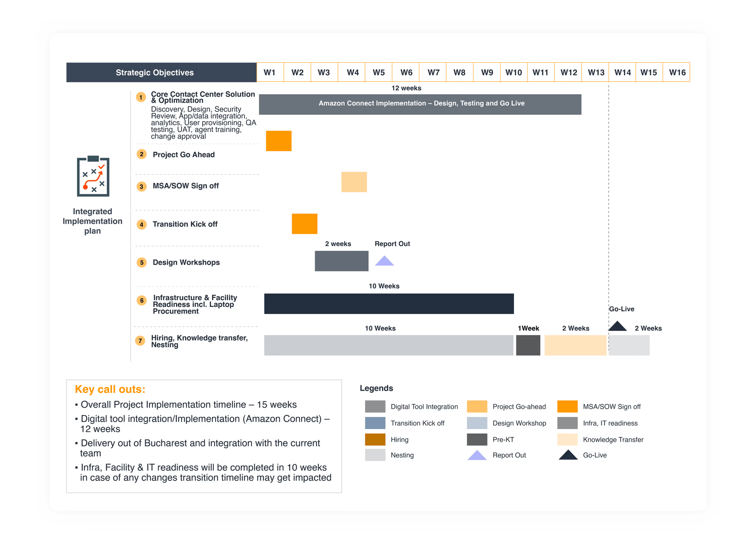Click the number 4 circle badge
Screen dimensions: 756x550
(x=142, y=225)
